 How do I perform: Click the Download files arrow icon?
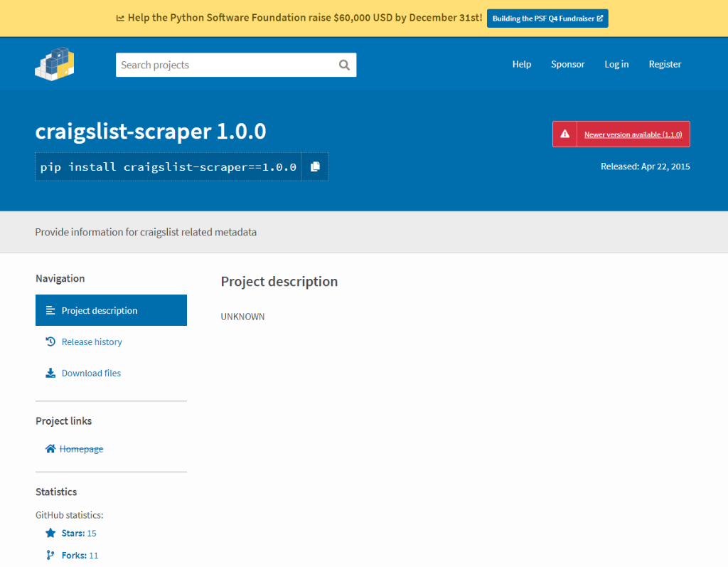[50, 373]
